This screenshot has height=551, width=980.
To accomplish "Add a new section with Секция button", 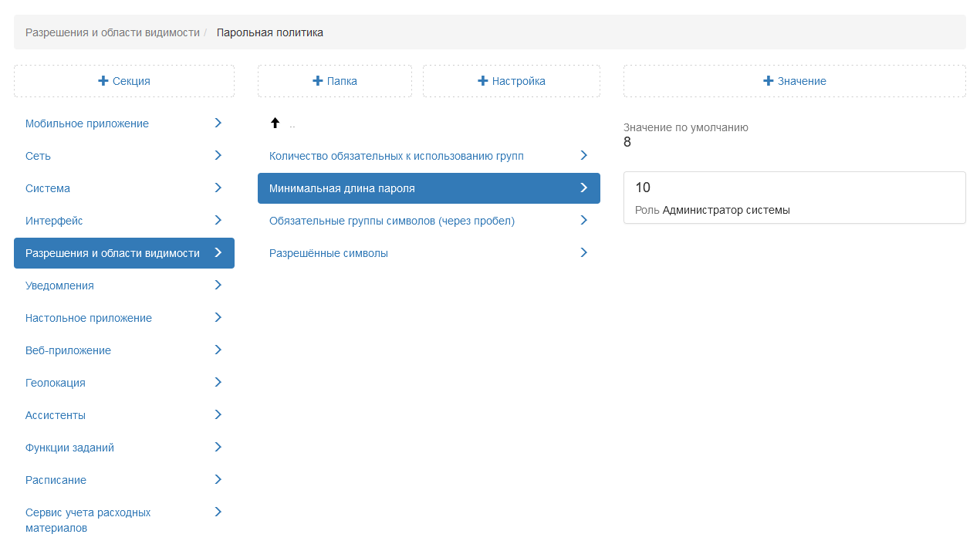I will 124,81.
